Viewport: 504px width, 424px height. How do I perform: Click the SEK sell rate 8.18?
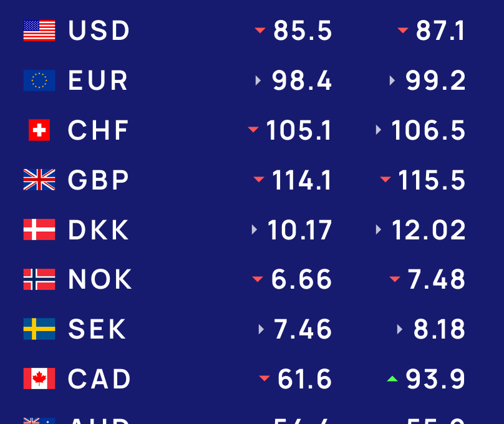point(439,329)
